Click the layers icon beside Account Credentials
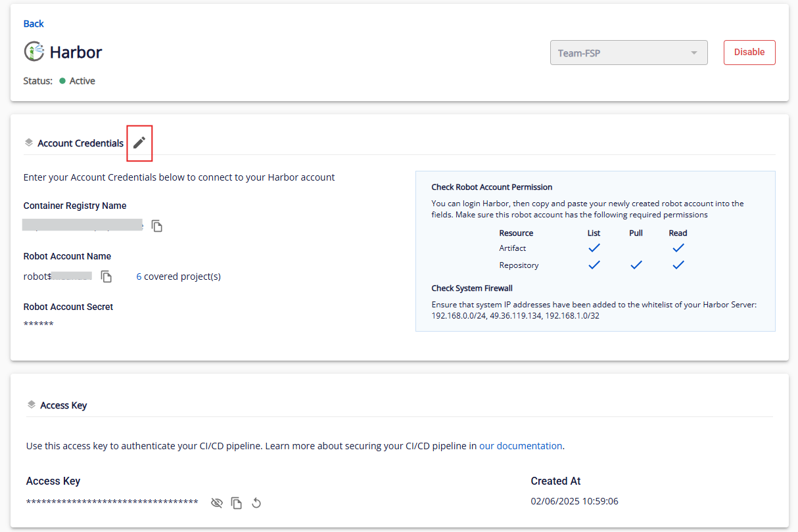Screen dimensions: 798x532 pos(28,143)
